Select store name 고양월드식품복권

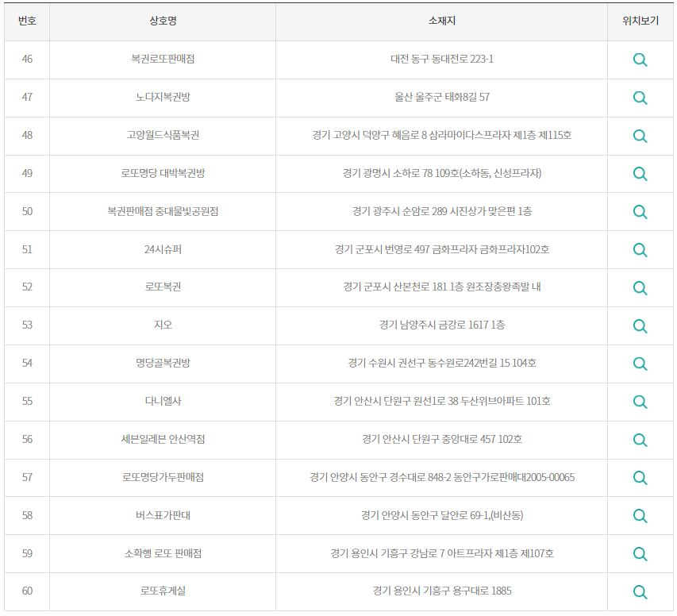pyautogui.click(x=163, y=135)
